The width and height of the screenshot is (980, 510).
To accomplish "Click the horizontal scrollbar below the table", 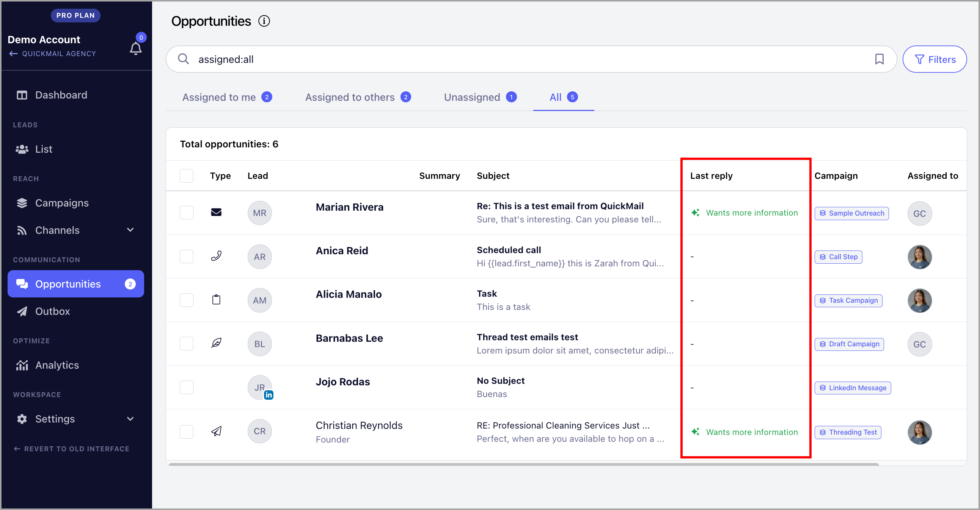I will pos(524,464).
